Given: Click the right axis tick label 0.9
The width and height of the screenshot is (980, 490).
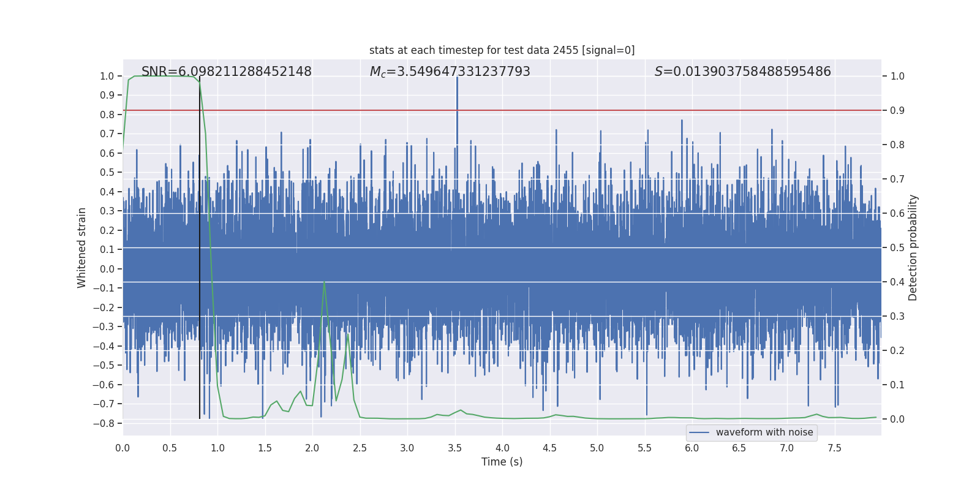Looking at the screenshot, I should tap(897, 111).
